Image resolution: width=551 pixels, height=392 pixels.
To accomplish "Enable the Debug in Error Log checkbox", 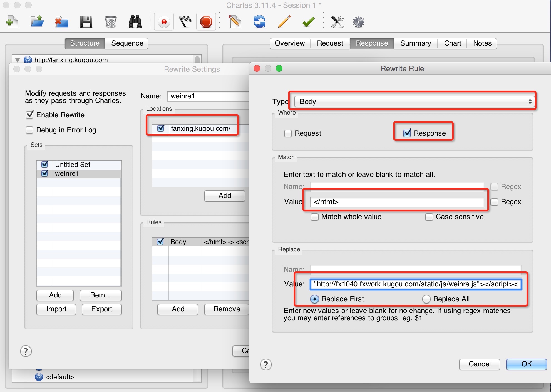I will click(29, 130).
